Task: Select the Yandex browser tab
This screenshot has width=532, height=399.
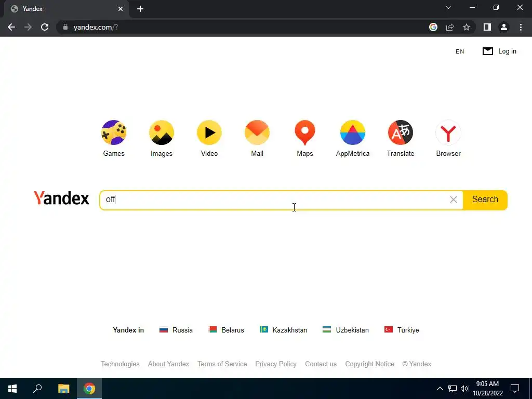Action: (66, 9)
